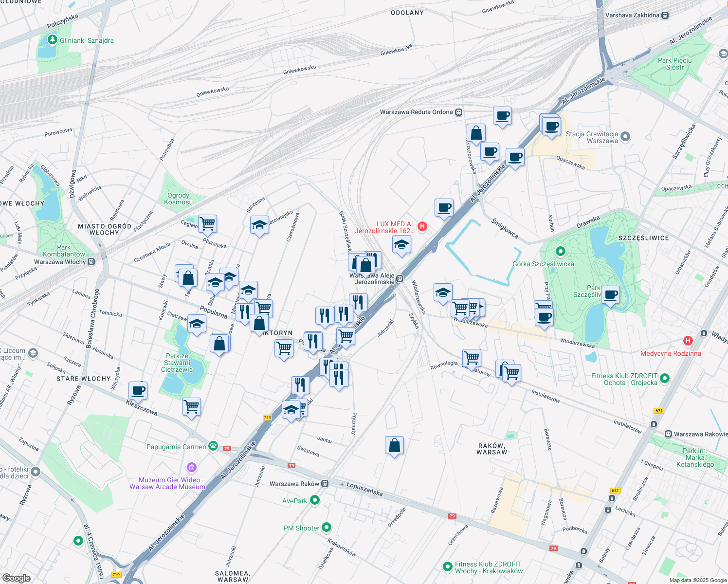Select the grocery cart marker near Cegielna

tap(207, 225)
